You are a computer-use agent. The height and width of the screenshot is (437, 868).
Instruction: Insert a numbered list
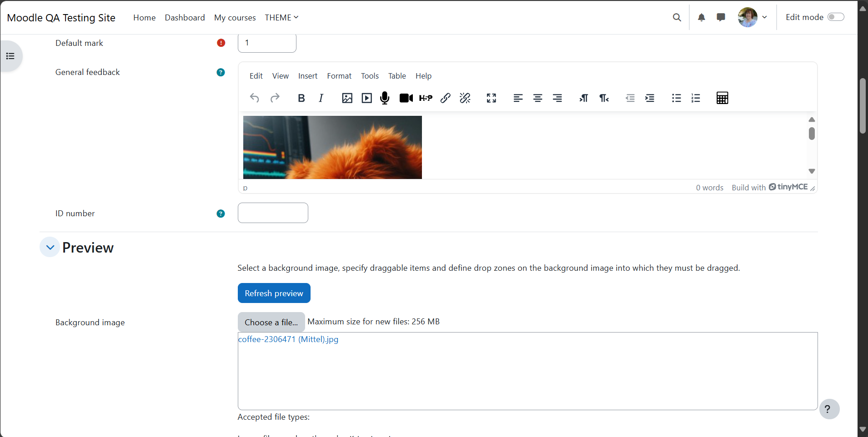696,98
